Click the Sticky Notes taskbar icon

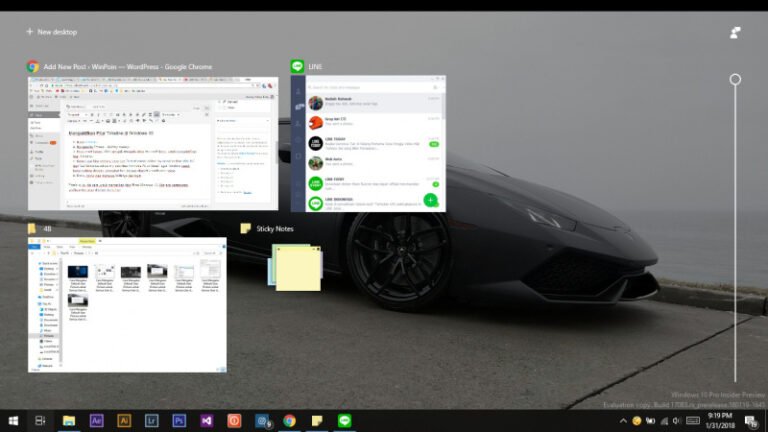tap(317, 421)
